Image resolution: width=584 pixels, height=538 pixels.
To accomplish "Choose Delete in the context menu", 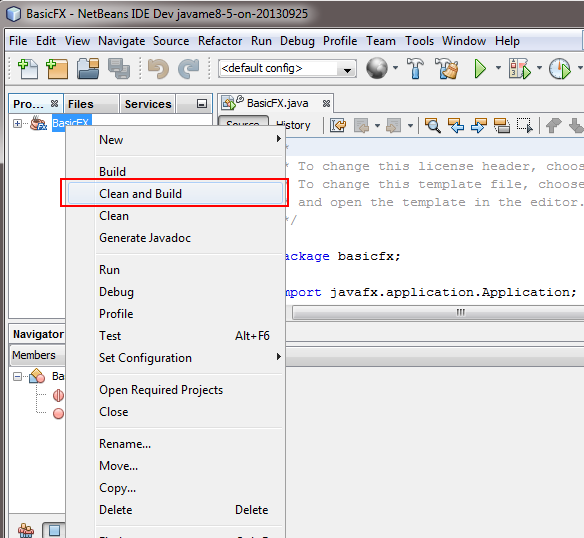I will (174, 510).
